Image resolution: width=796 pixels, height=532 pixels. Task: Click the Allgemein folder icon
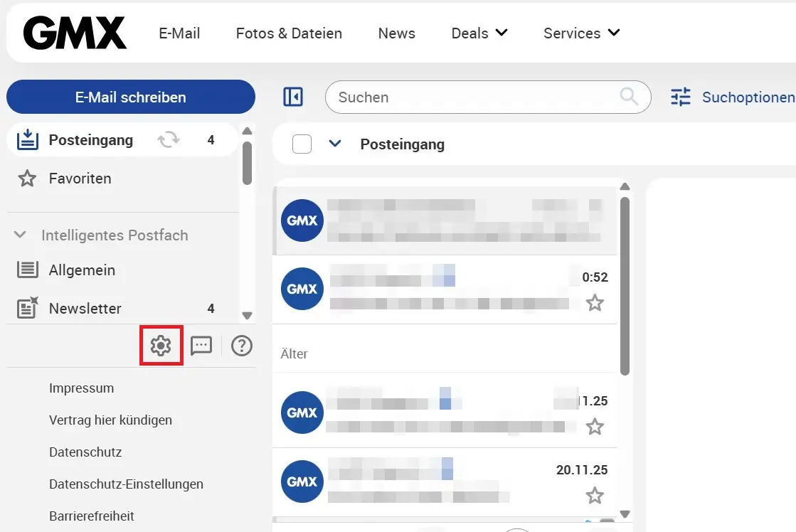click(27, 270)
